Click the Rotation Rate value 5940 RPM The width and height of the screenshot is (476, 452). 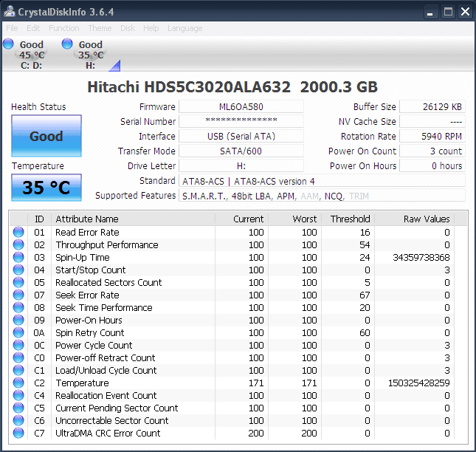coord(432,136)
